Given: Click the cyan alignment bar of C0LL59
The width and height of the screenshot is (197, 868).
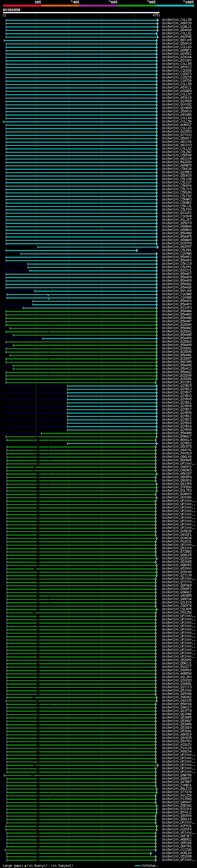Looking at the screenshot, I should (x=82, y=20).
